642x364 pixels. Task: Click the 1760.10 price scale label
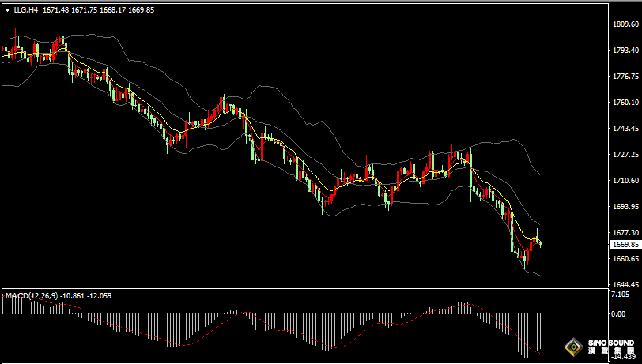pos(625,102)
